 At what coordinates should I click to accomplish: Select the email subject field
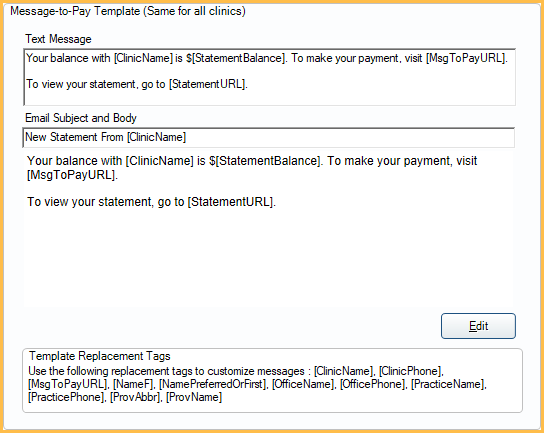[x=269, y=137]
